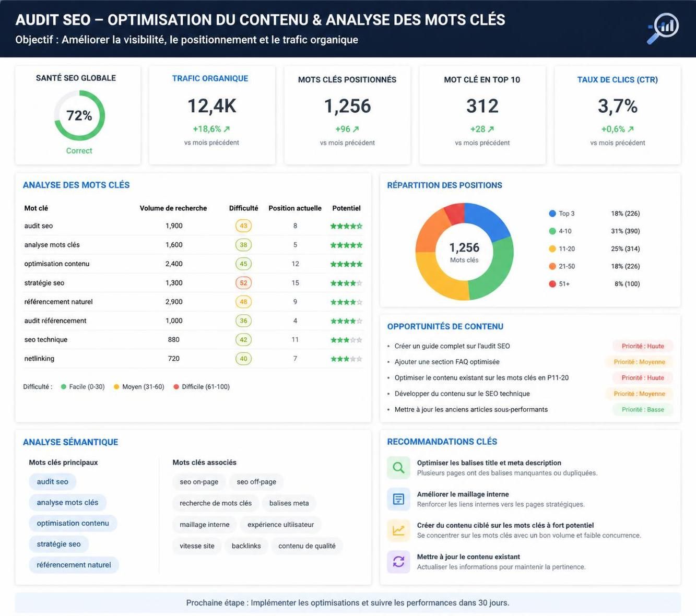Click the 'Potentiel' column header
The width and height of the screenshot is (696, 616).
point(346,208)
